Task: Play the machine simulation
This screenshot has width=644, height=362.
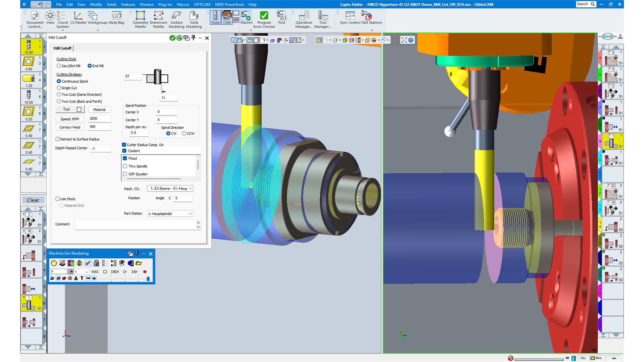Action: pyautogui.click(x=125, y=272)
